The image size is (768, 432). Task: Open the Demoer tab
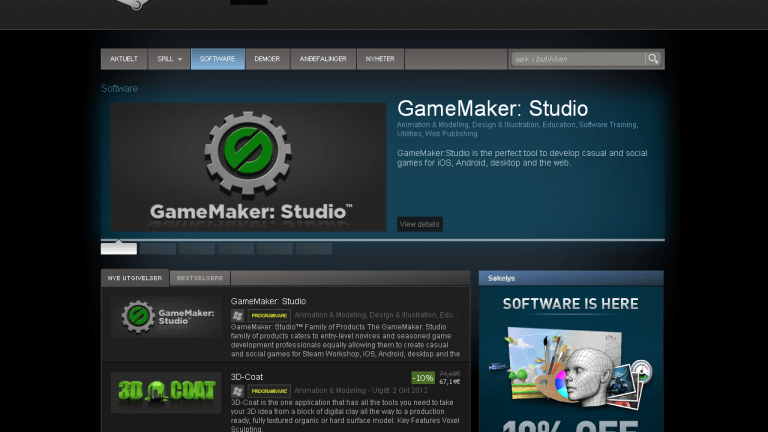coord(267,59)
